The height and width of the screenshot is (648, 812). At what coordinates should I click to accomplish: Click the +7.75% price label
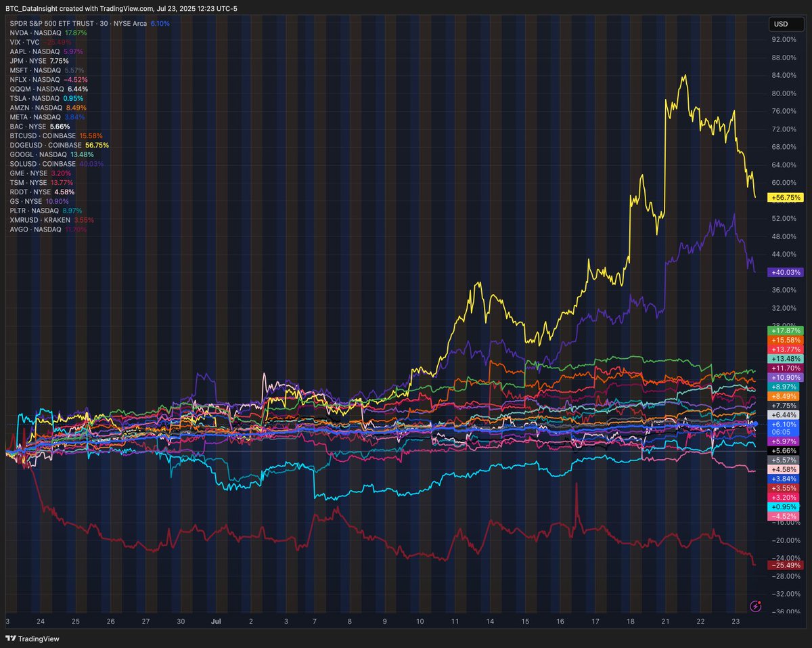point(784,405)
